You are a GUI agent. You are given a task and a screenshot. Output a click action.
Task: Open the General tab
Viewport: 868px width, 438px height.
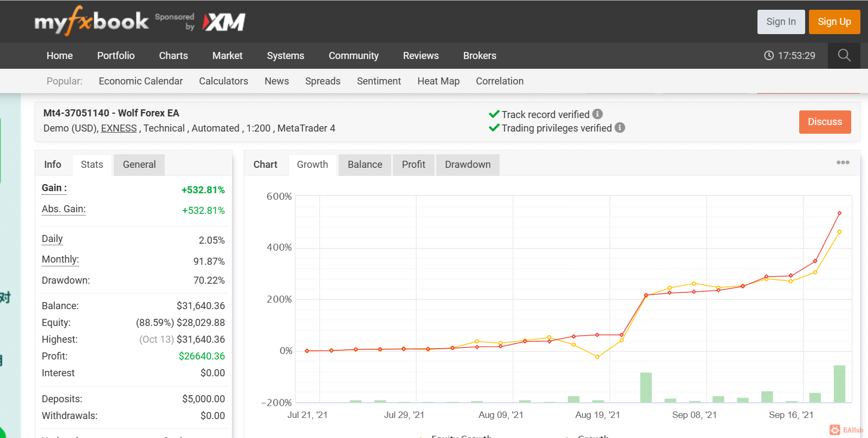(139, 165)
